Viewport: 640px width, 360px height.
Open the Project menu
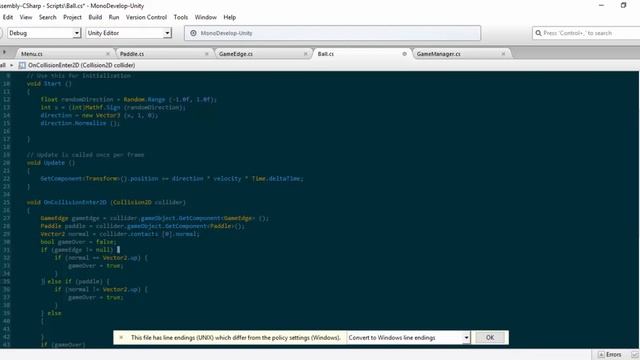[x=72, y=17]
